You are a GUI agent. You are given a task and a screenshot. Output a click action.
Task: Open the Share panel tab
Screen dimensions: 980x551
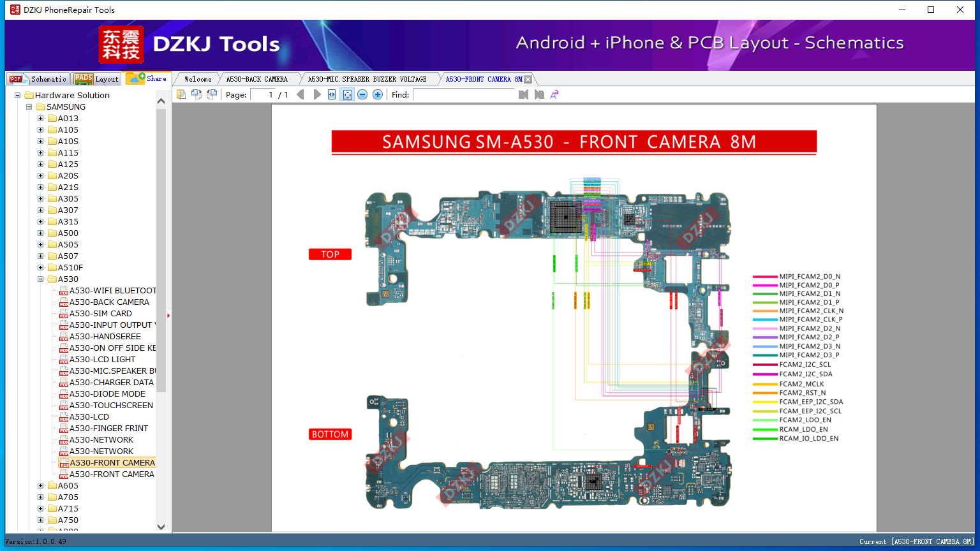pos(147,78)
